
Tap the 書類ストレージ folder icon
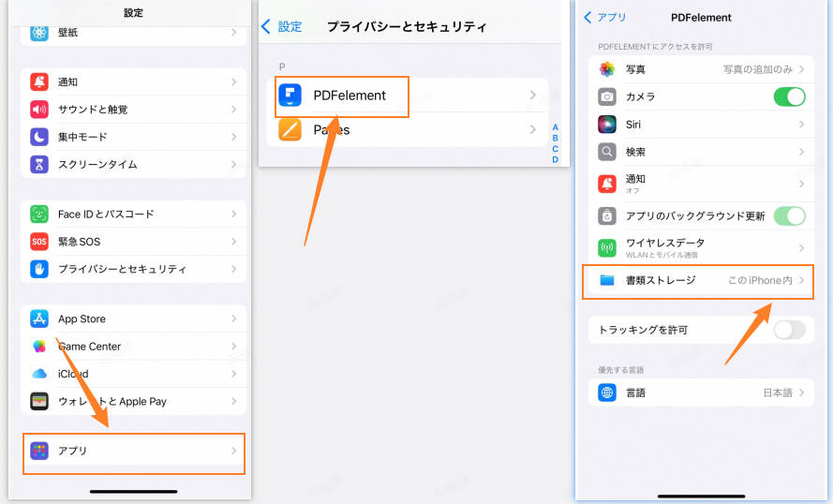(606, 280)
